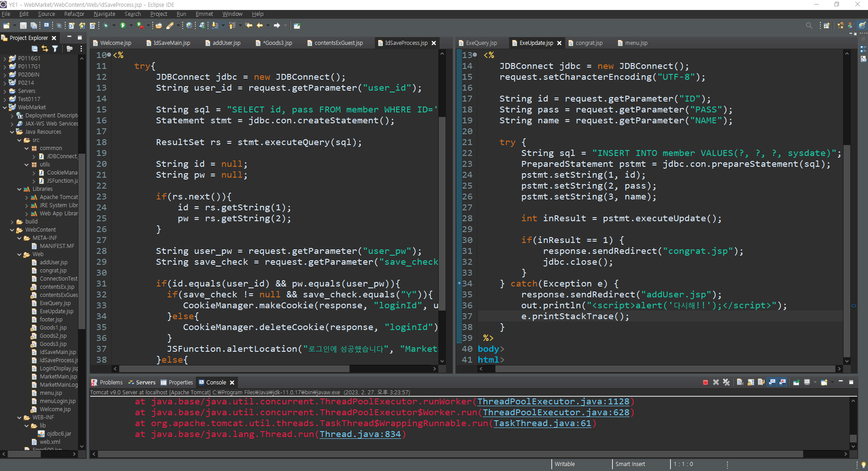868x471 pixels.
Task: Open TaskThread.java:61 stack trace link
Action: coord(542,423)
